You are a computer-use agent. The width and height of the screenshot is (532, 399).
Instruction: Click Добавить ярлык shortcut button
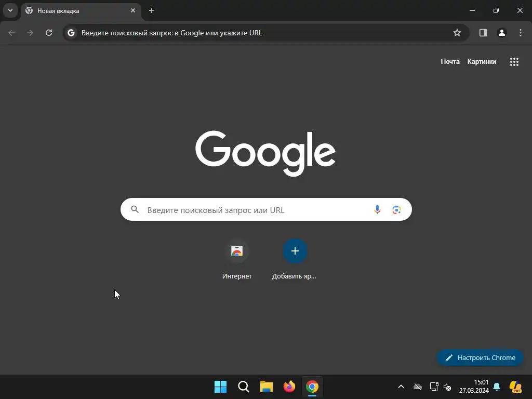point(295,260)
